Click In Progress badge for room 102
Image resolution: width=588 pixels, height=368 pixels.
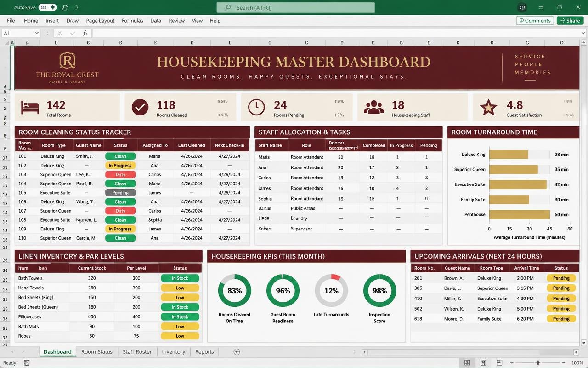pyautogui.click(x=120, y=166)
